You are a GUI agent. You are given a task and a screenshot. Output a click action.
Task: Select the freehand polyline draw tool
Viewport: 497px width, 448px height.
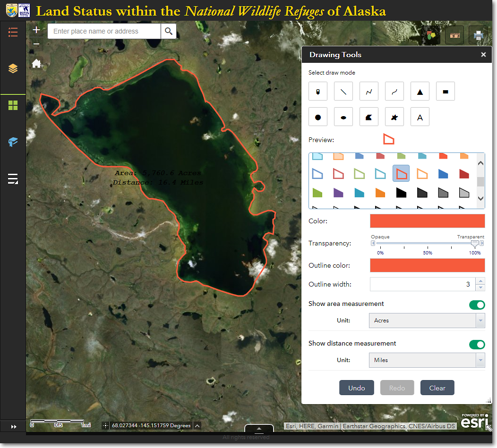pos(394,92)
